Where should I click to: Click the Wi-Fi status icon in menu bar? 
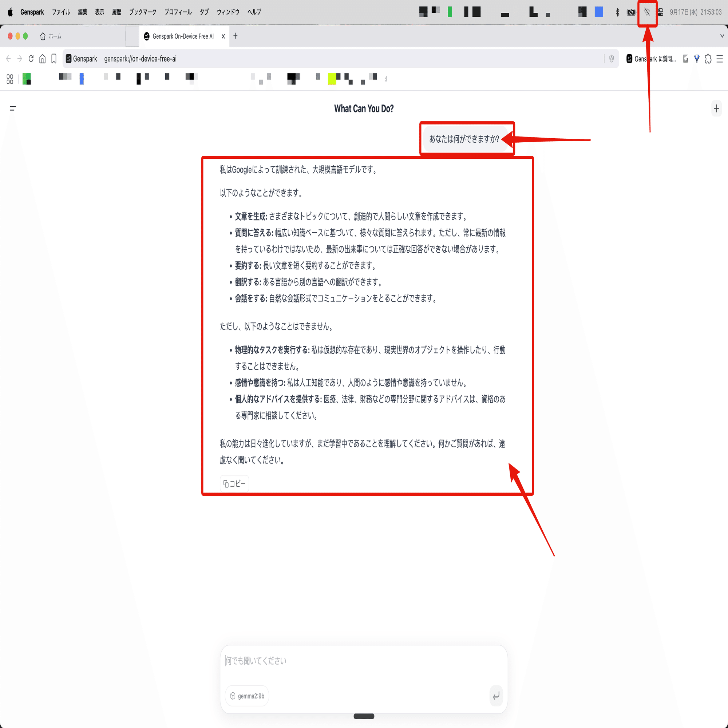[647, 12]
